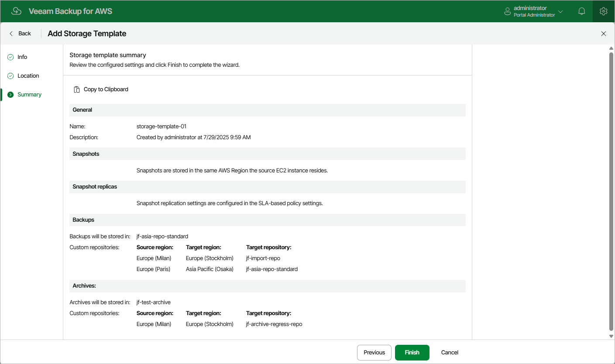Click the green checkmark beside Location
Viewport: 615px width, 364px height.
(x=10, y=76)
